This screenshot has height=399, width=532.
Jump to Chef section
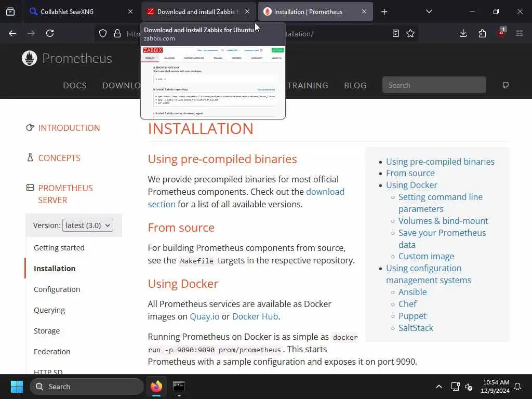point(407,304)
